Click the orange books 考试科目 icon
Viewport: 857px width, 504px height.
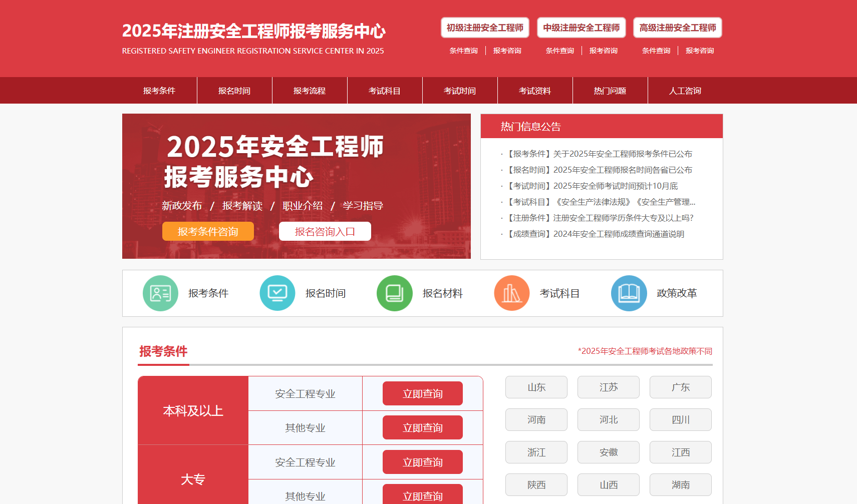click(511, 293)
